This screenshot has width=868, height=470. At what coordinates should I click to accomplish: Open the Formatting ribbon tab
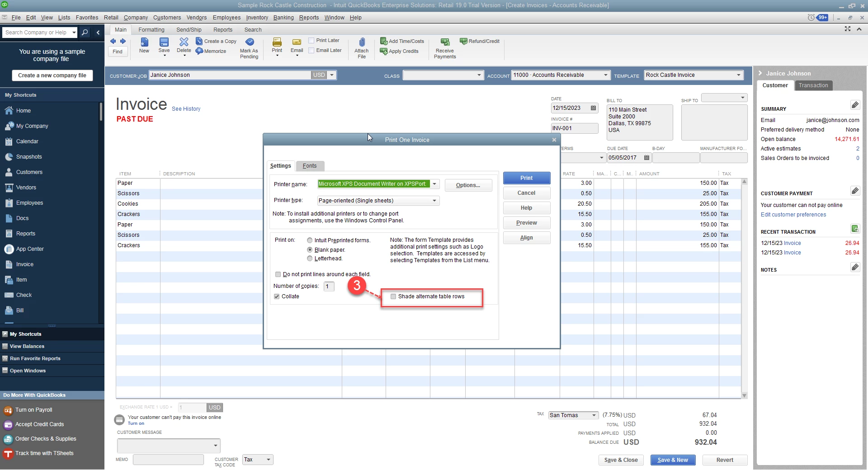[x=151, y=30]
